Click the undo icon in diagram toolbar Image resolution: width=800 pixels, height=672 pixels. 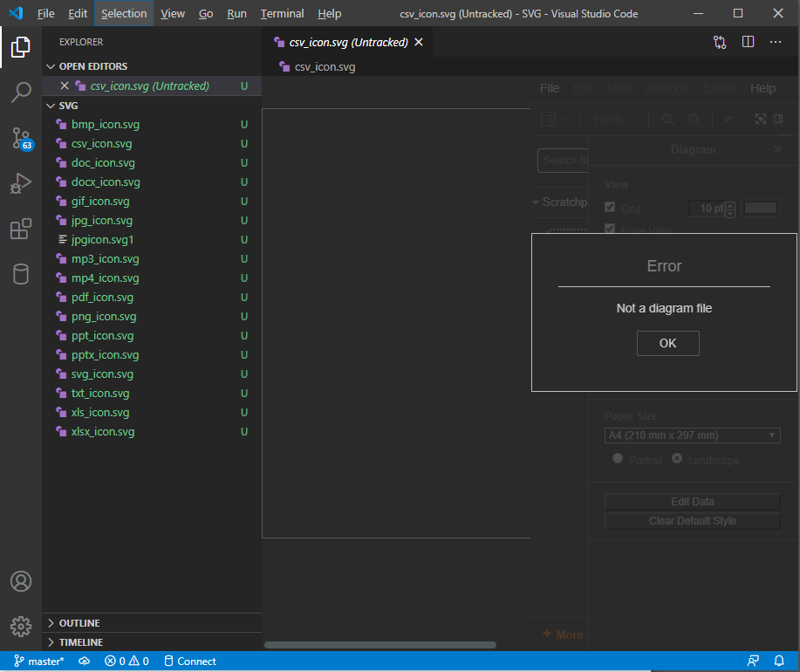point(730,120)
